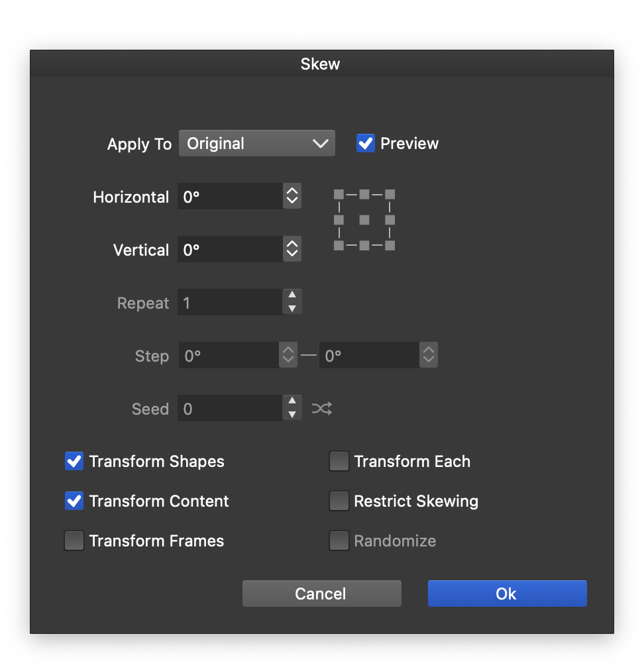Open the Apply To dropdown
644x669 pixels.
(256, 144)
